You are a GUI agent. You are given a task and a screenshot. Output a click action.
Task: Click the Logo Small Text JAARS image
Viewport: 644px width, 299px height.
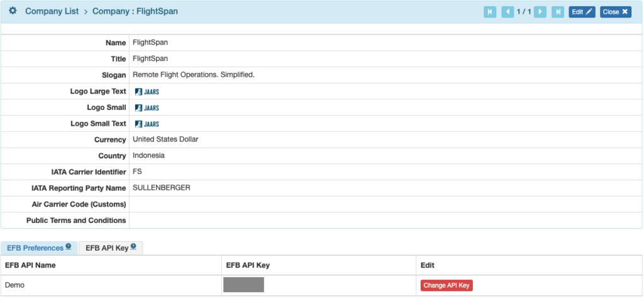click(147, 124)
